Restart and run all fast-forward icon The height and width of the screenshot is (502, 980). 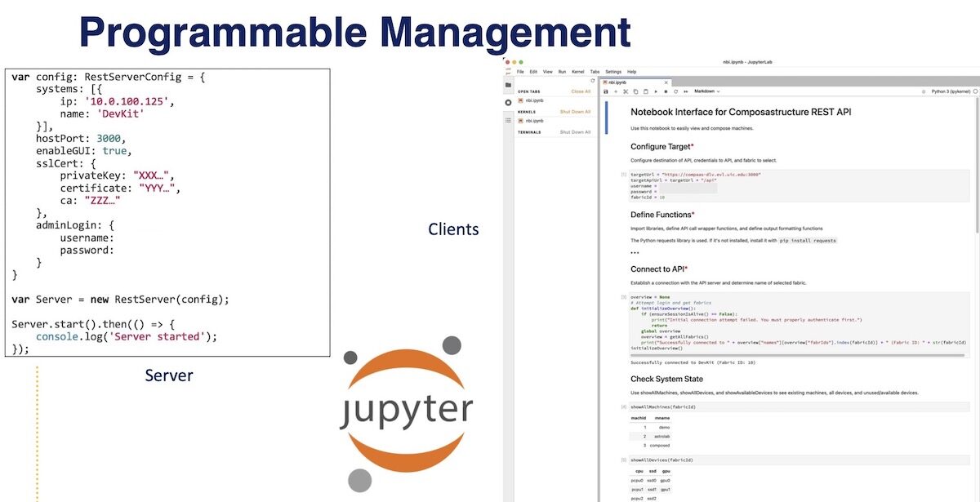tap(686, 91)
